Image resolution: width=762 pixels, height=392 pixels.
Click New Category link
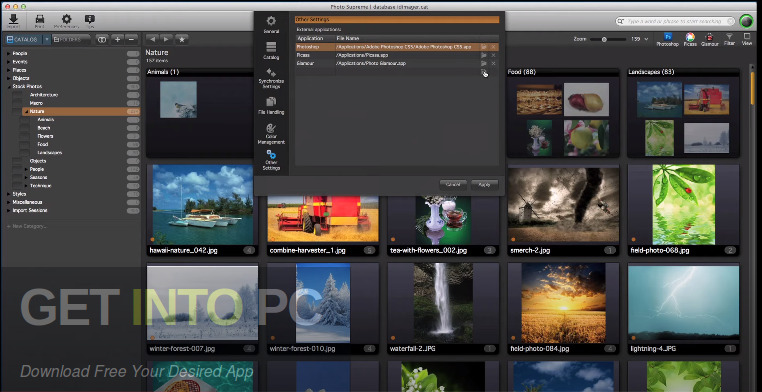click(x=27, y=226)
